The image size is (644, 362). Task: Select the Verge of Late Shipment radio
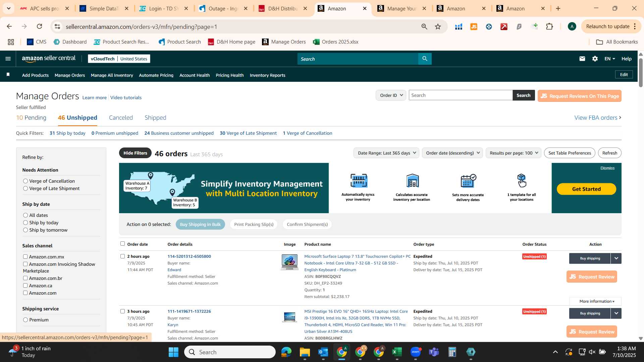tap(25, 188)
